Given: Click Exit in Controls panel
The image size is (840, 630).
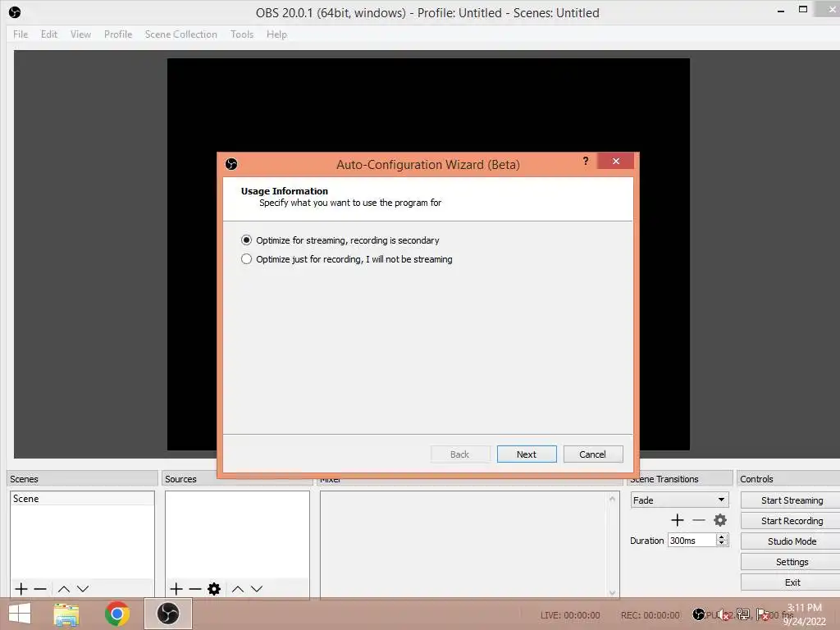Looking at the screenshot, I should click(792, 582).
